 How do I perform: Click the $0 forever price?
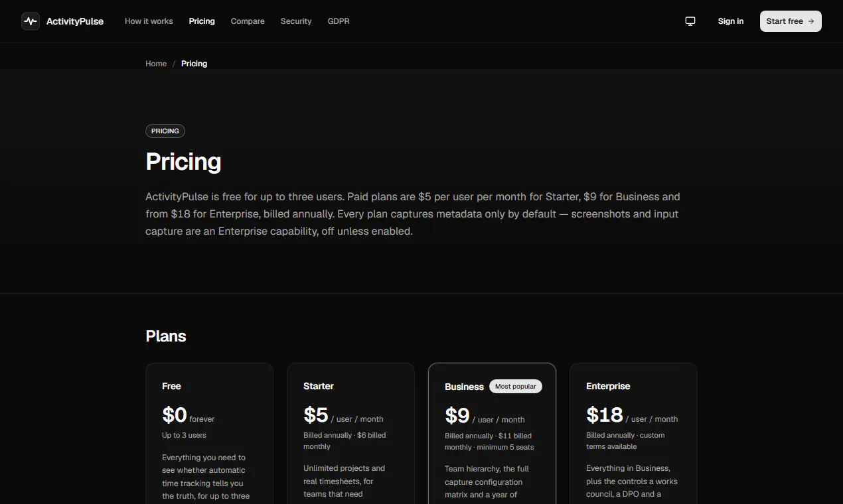click(x=189, y=415)
